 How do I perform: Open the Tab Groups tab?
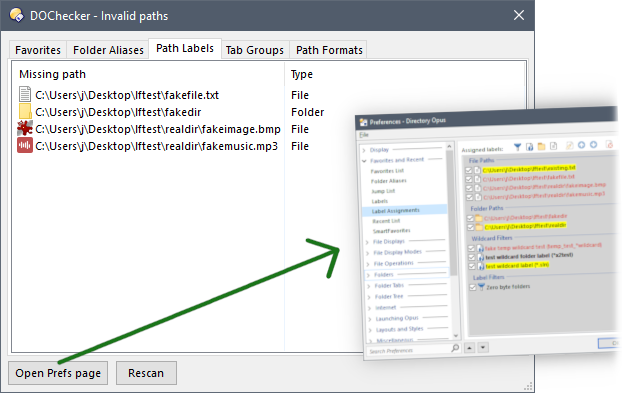(255, 50)
